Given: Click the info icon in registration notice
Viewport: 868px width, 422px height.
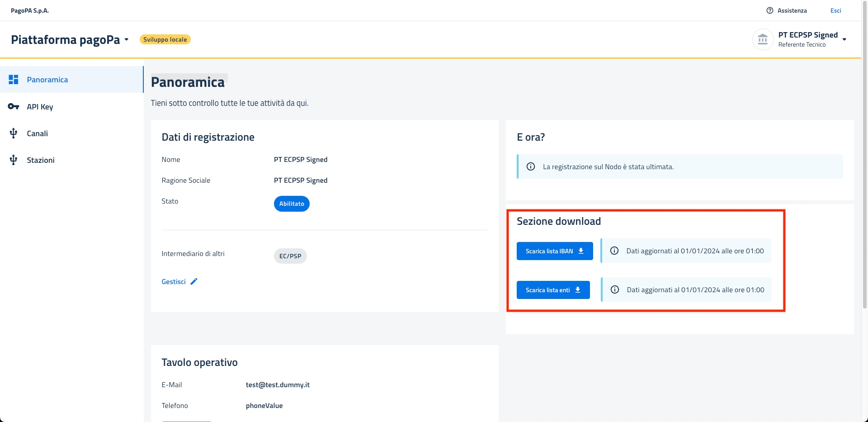Looking at the screenshot, I should click(x=531, y=167).
